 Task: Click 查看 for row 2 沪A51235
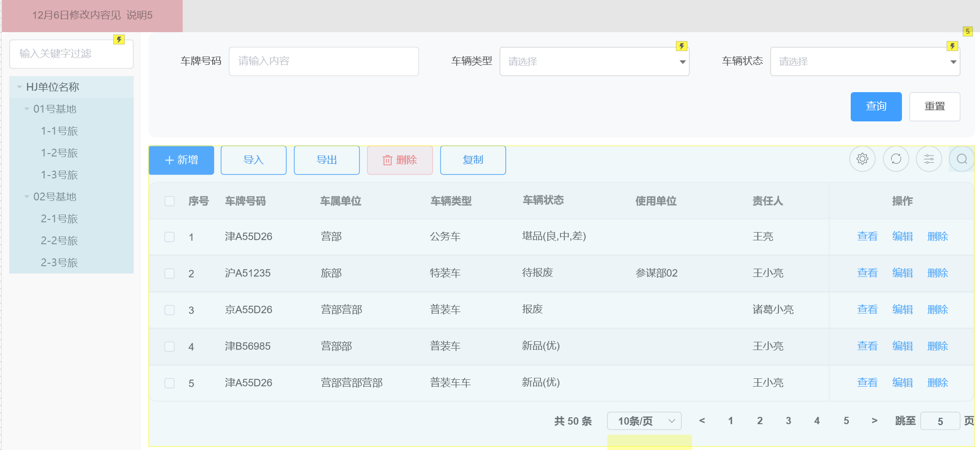tap(867, 273)
